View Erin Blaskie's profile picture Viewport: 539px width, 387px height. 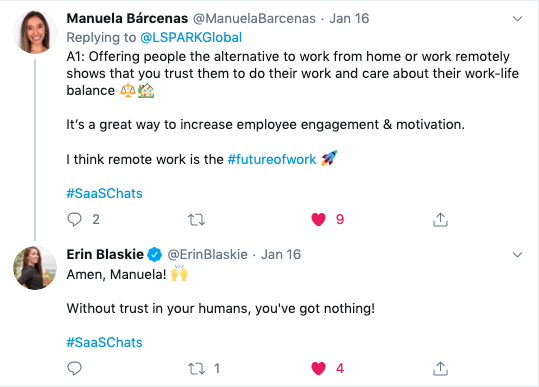[35, 268]
